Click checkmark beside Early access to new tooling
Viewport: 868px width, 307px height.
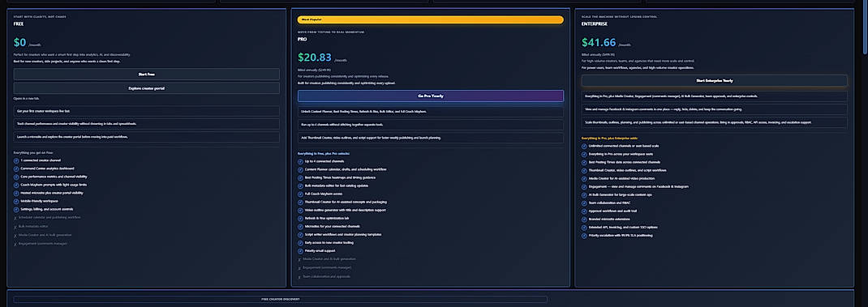[x=300, y=243]
